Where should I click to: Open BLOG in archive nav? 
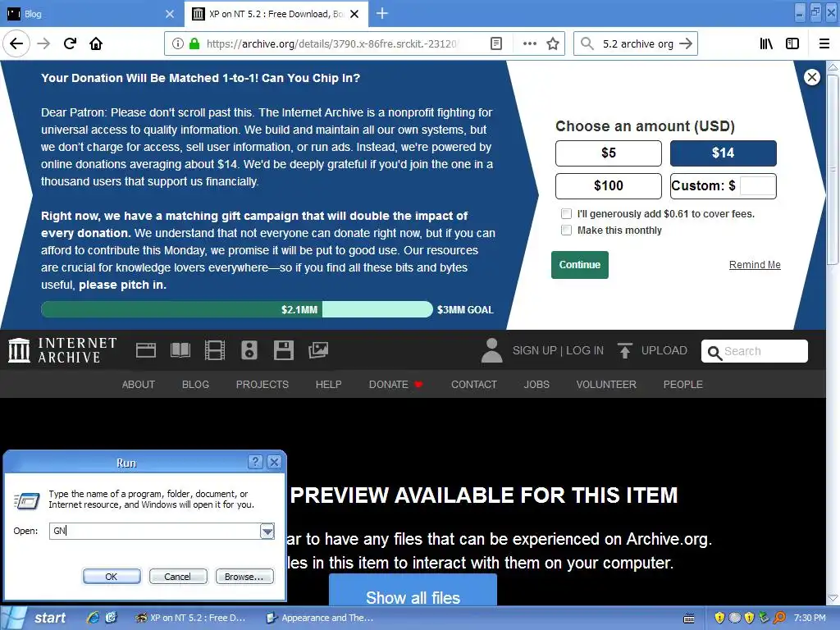coord(195,385)
